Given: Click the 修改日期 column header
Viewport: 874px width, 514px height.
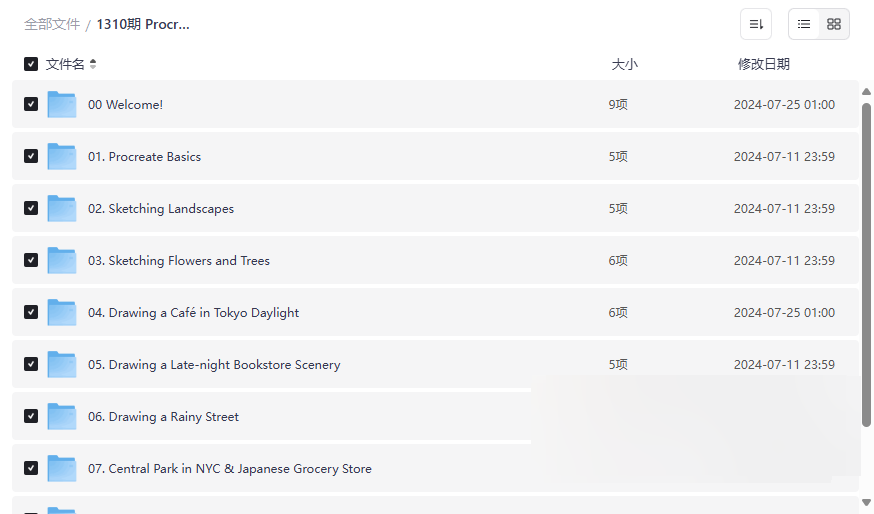Looking at the screenshot, I should tap(764, 64).
